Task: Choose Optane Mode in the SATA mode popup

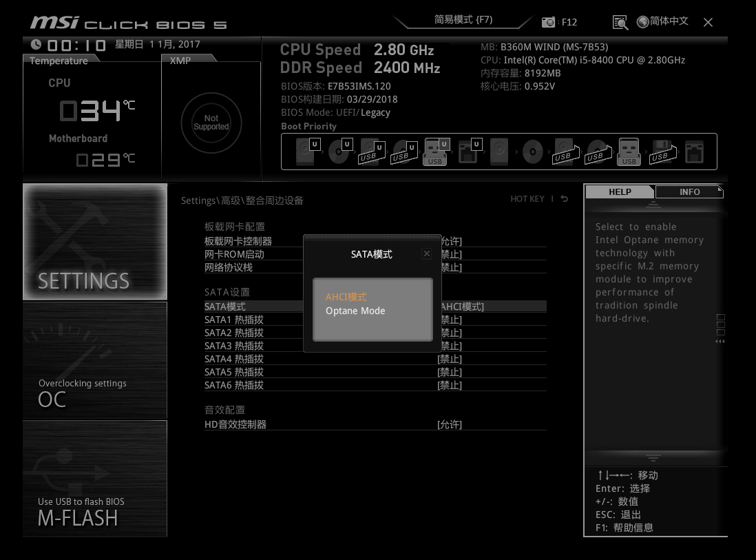Action: (x=355, y=311)
